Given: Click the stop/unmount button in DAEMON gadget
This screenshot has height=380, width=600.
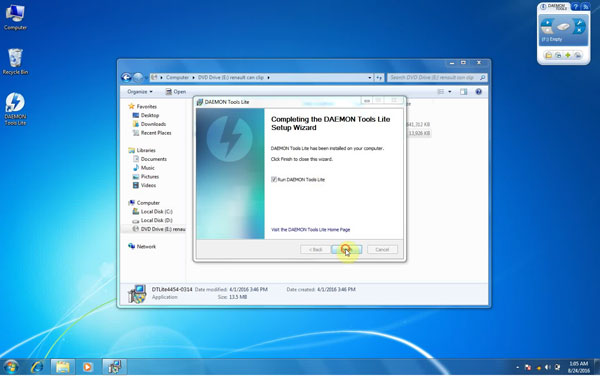Looking at the screenshot, I should 547,30.
